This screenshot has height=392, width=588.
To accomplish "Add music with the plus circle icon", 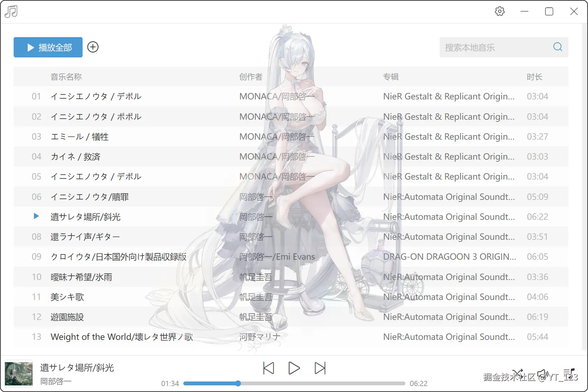I will (x=93, y=47).
